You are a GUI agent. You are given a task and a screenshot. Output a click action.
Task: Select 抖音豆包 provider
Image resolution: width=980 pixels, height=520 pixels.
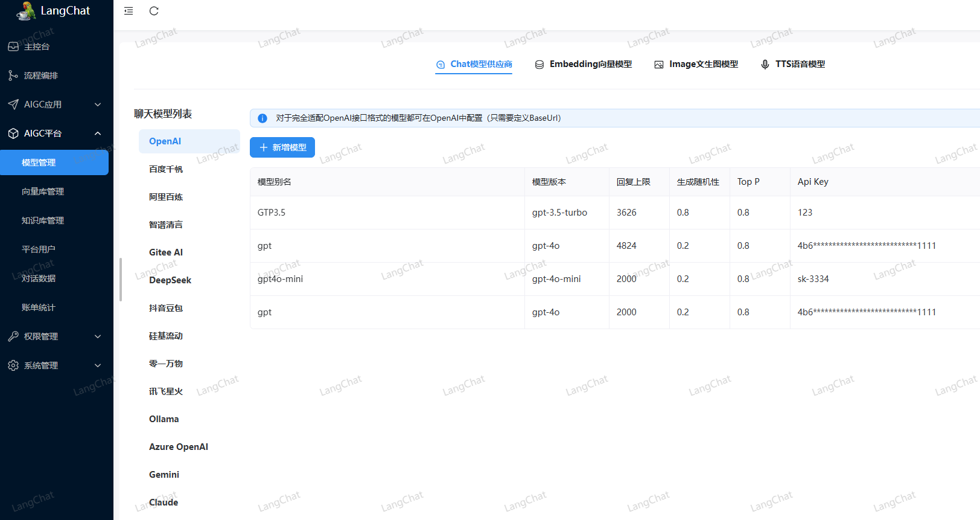pos(189,308)
